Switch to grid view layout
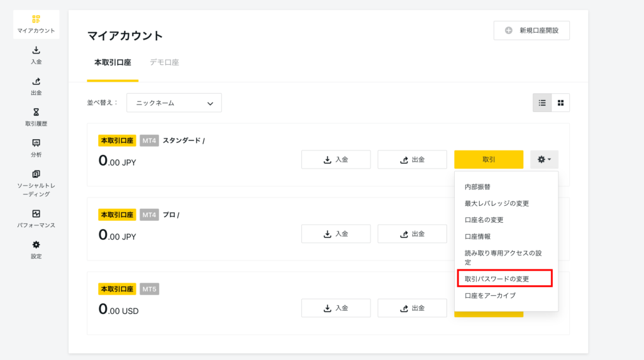This screenshot has height=360, width=644. 560,103
